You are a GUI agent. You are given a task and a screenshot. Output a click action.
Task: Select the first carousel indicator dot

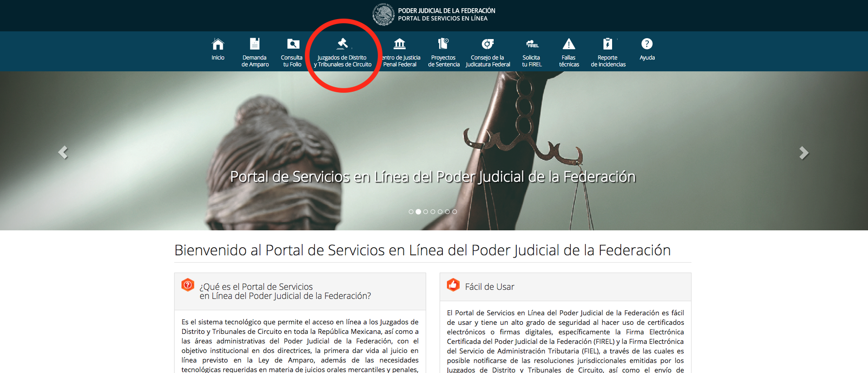pos(411,212)
